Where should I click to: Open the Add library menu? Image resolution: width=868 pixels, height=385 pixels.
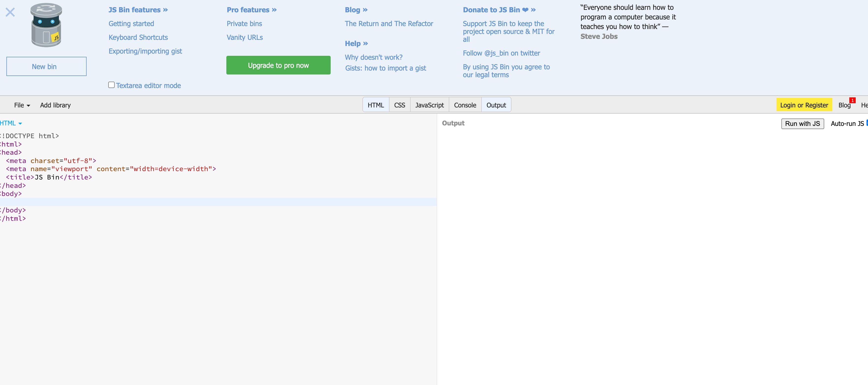55,105
